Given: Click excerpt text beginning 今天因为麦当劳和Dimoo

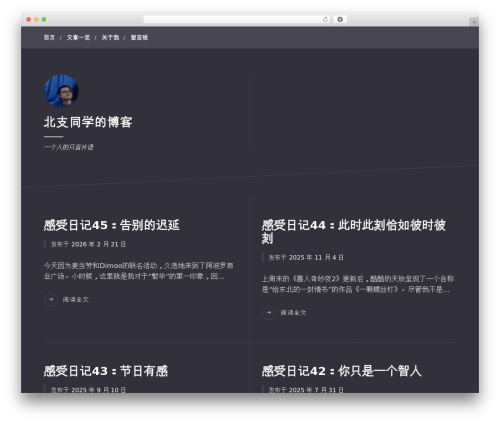Looking at the screenshot, I should 138,271.
